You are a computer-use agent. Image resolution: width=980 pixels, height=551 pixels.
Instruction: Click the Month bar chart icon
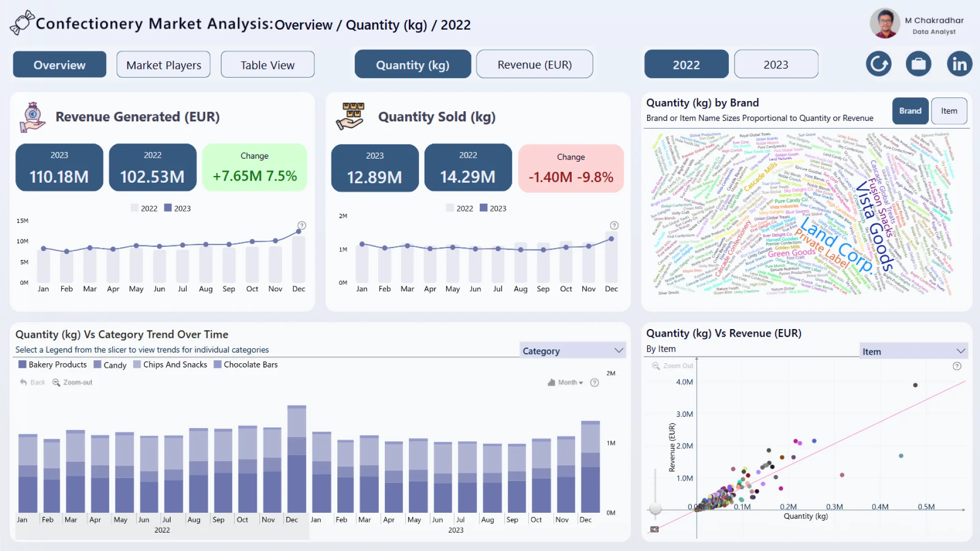click(x=551, y=383)
